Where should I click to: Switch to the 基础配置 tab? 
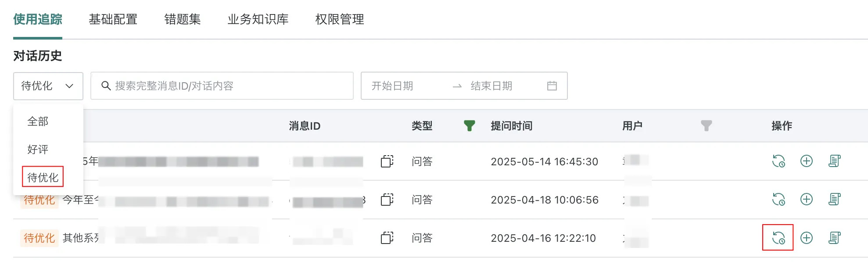(x=113, y=19)
